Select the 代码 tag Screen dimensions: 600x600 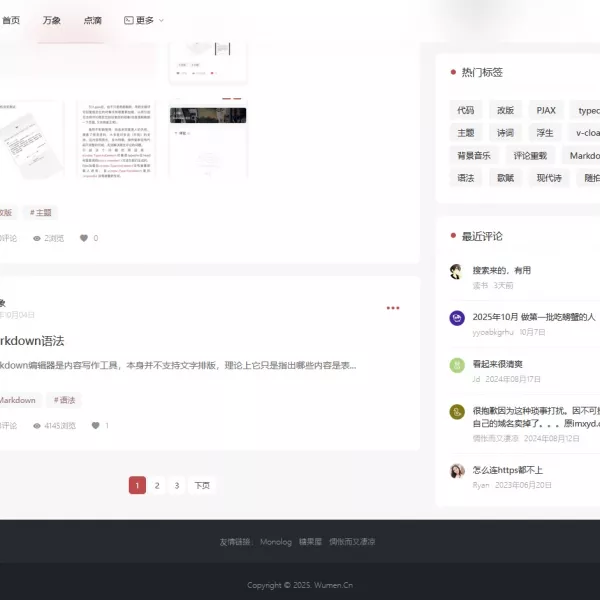pos(466,110)
